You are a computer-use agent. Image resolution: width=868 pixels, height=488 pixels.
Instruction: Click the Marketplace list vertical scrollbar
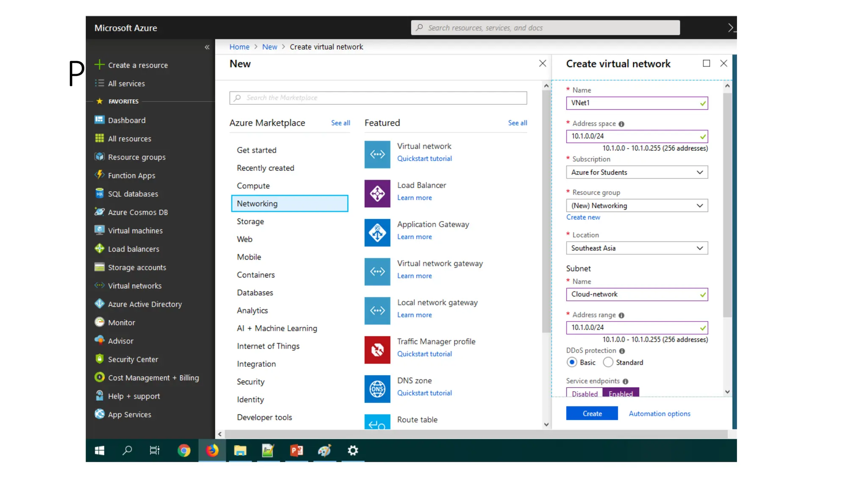546,212
